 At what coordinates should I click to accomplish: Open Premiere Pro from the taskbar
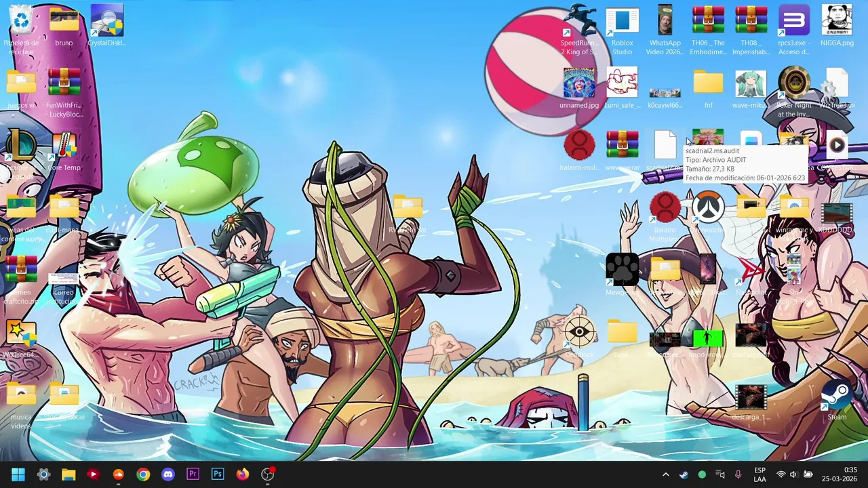pos(193,474)
